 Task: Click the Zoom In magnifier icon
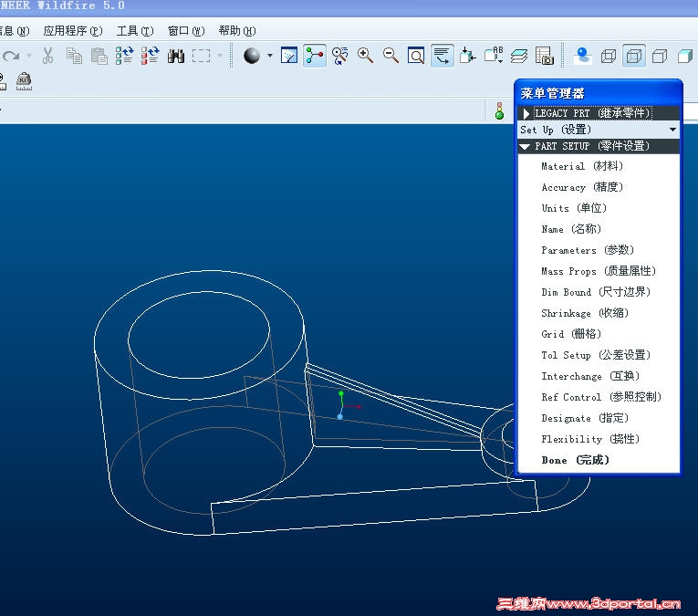365,56
